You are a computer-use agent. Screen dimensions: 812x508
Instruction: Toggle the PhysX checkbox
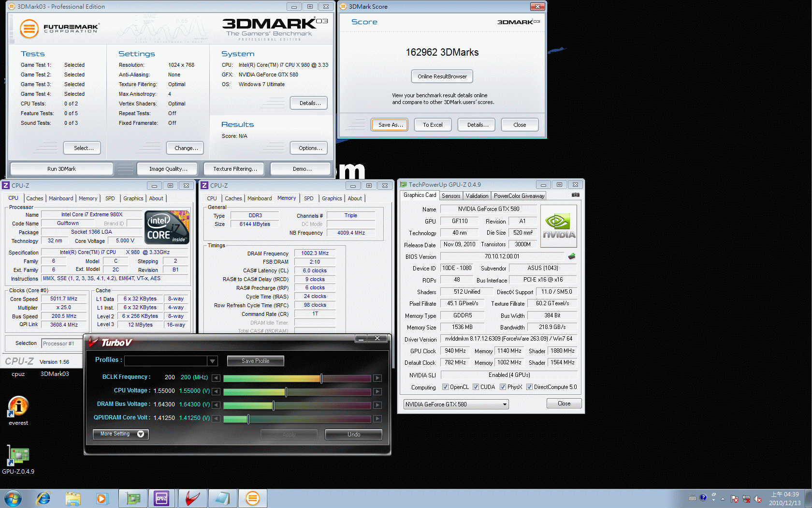503,387
